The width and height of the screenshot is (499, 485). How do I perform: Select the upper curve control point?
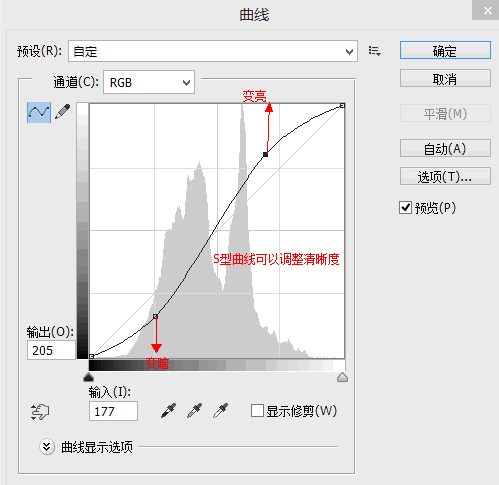tap(265, 154)
